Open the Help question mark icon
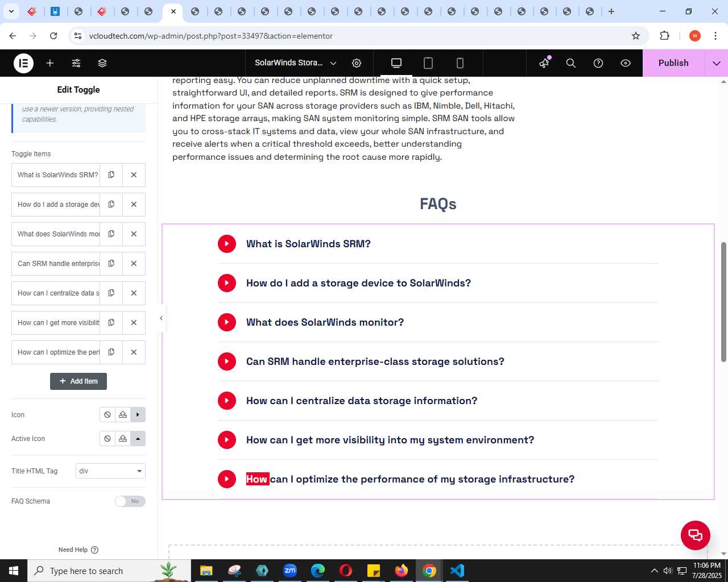Image resolution: width=728 pixels, height=582 pixels. (598, 63)
